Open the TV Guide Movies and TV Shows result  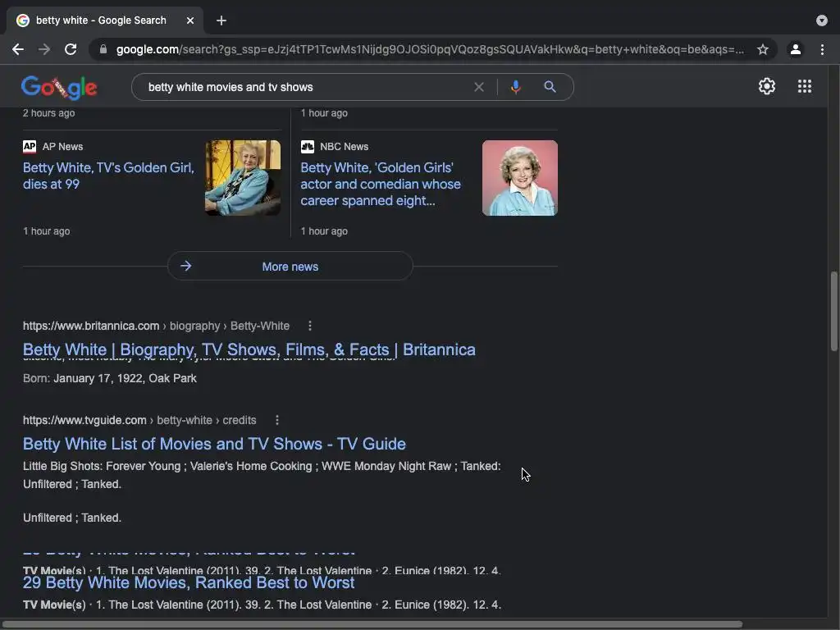[214, 444]
